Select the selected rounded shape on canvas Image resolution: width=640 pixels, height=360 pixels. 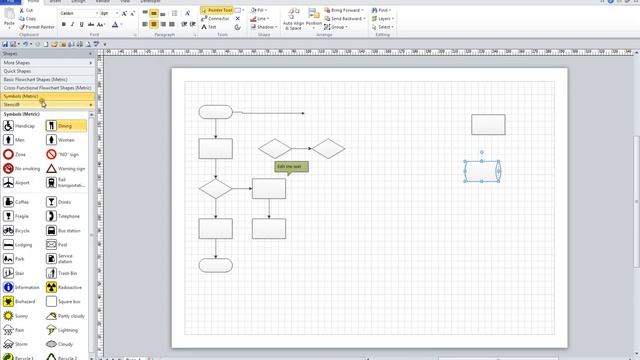click(x=482, y=171)
